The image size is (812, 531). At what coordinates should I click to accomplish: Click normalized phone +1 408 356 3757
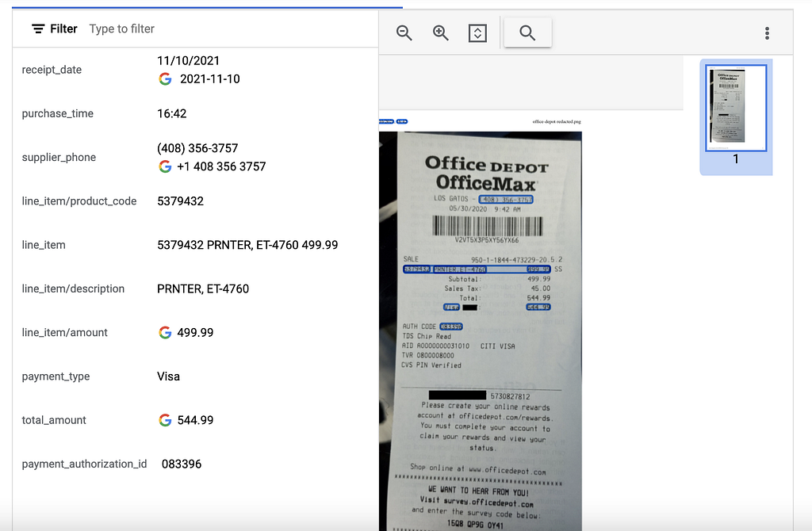click(x=221, y=166)
